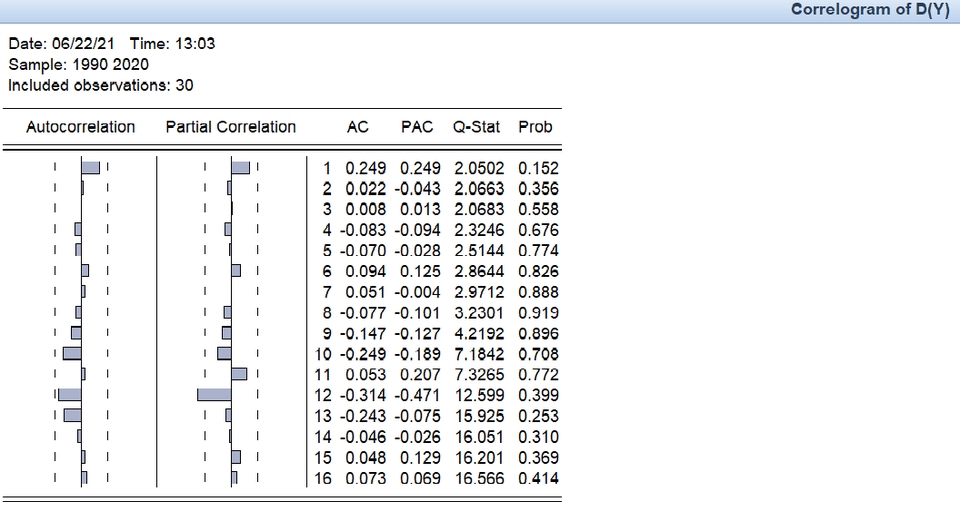The width and height of the screenshot is (960, 531).
Task: Select lag 12 Q-Stat value 12.599
Action: 479,396
